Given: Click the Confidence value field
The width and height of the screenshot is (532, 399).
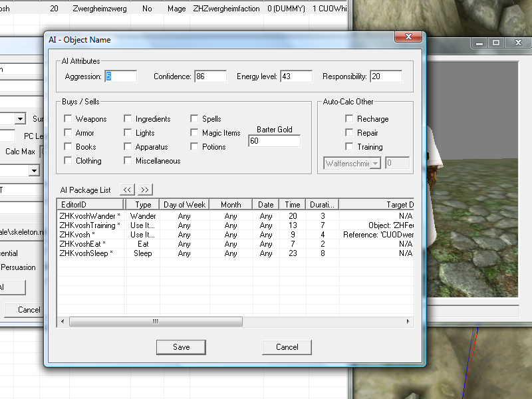Looking at the screenshot, I should point(210,76).
